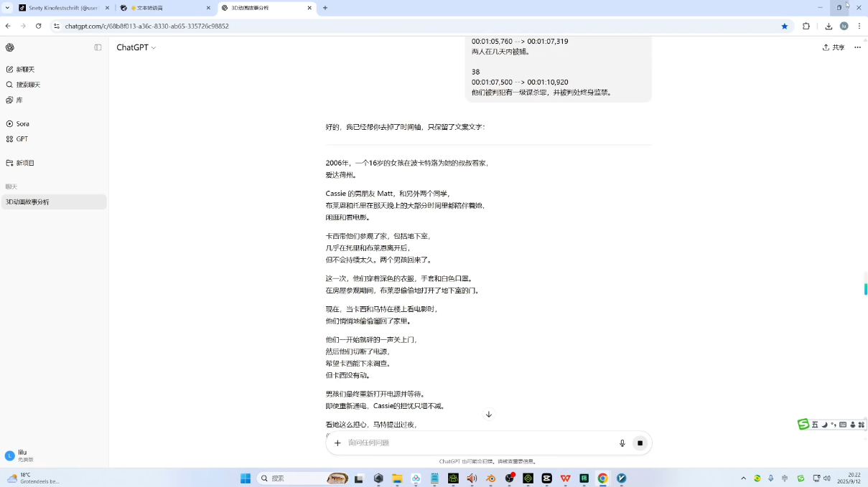This screenshot has width=868, height=487.
Task: Stop the current response generation
Action: coord(639,443)
